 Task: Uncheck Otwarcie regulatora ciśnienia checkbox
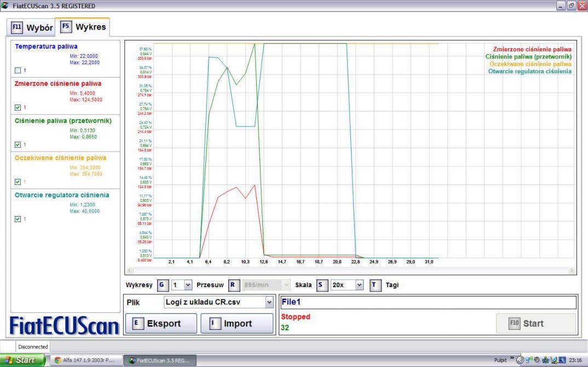[18, 219]
